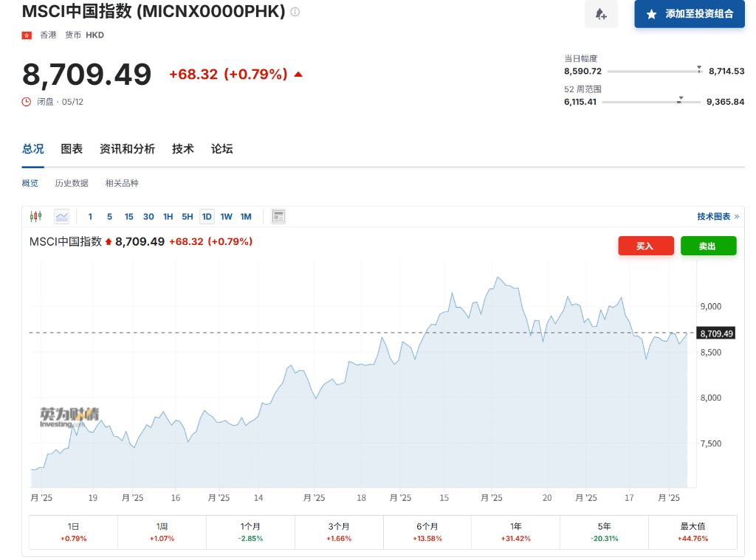Choose the 1年 performance range
756x560 pixels.
coord(515,531)
